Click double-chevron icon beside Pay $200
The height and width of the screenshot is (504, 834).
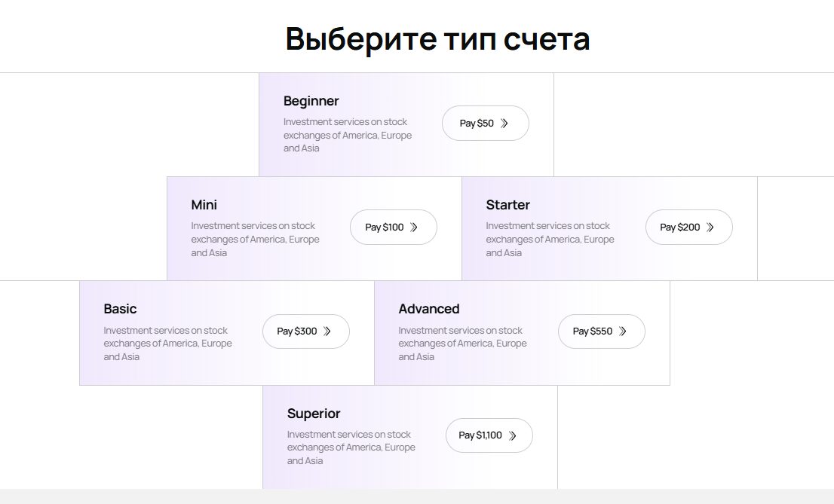[x=710, y=228]
